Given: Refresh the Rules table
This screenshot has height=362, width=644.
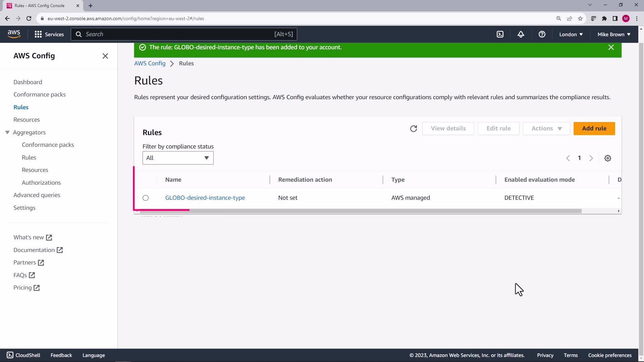Looking at the screenshot, I should click(413, 129).
